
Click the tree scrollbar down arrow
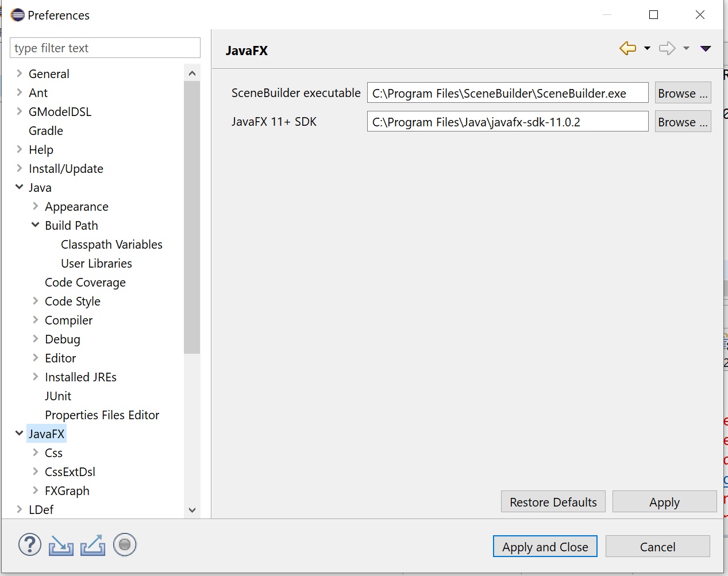192,510
